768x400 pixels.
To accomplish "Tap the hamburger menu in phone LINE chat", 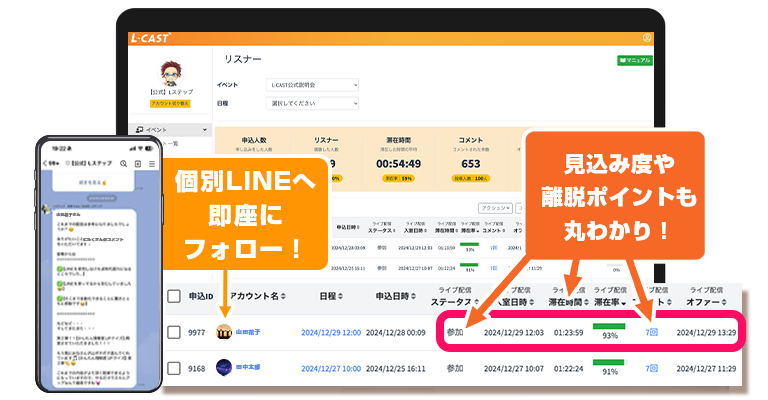I will click(151, 163).
